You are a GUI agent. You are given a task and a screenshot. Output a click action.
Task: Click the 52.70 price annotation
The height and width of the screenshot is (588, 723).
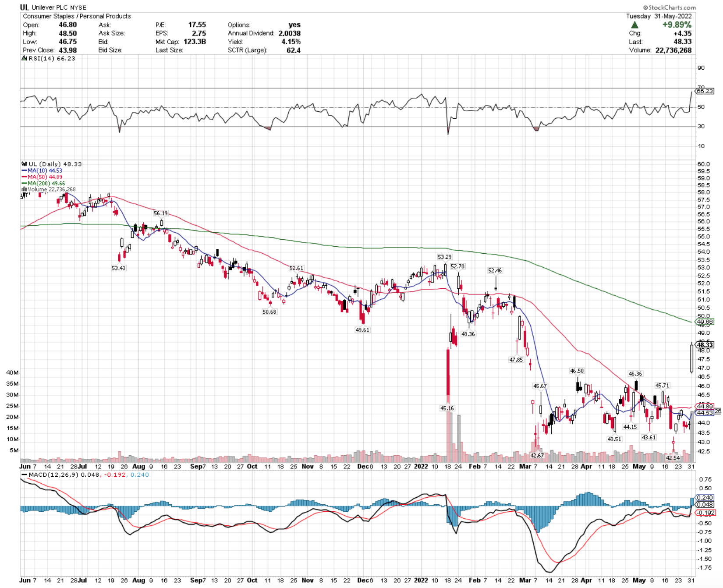point(457,266)
